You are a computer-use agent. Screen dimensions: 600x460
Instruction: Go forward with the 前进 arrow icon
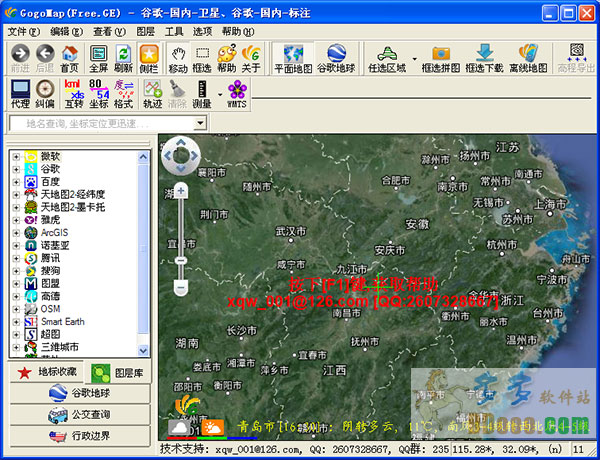click(x=20, y=58)
